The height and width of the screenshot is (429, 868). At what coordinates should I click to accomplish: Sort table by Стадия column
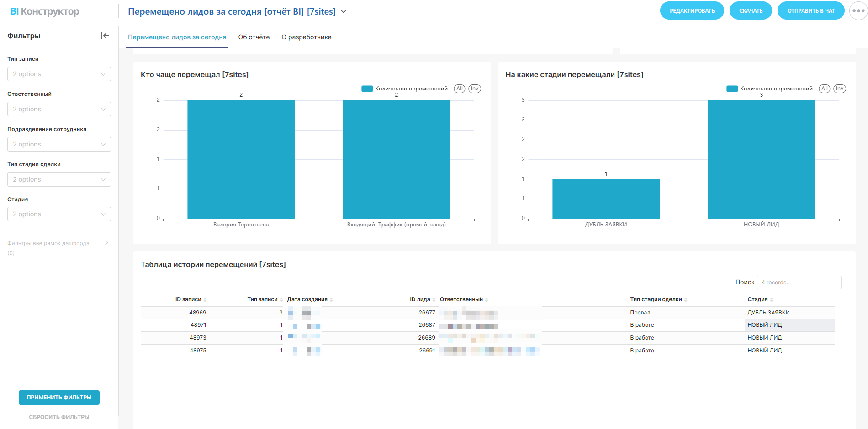(757, 299)
